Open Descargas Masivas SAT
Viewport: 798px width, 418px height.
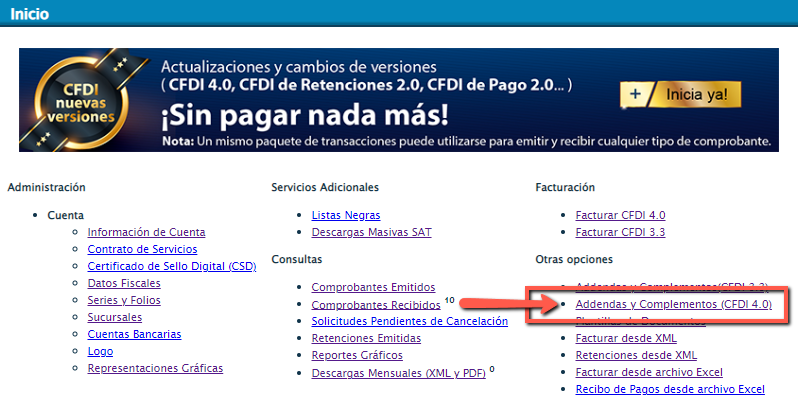(x=372, y=232)
